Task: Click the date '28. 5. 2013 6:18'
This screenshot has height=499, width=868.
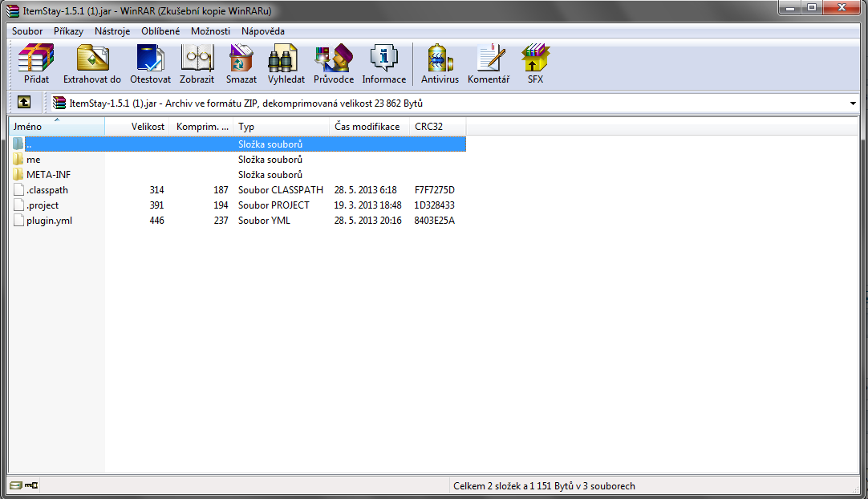Action: (365, 190)
